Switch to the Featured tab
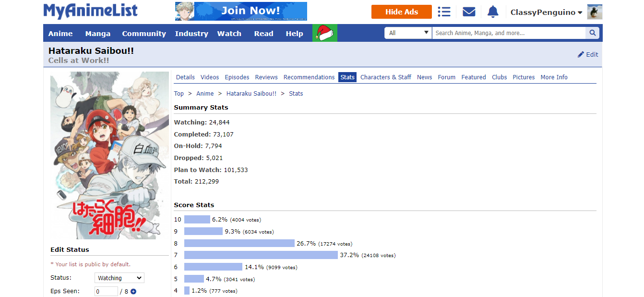The height and width of the screenshot is (297, 644). pos(474,77)
